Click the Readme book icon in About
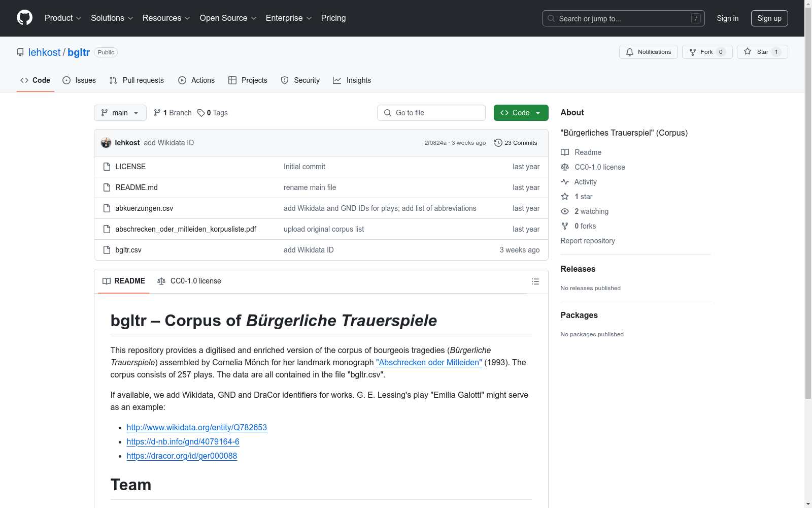 565,152
